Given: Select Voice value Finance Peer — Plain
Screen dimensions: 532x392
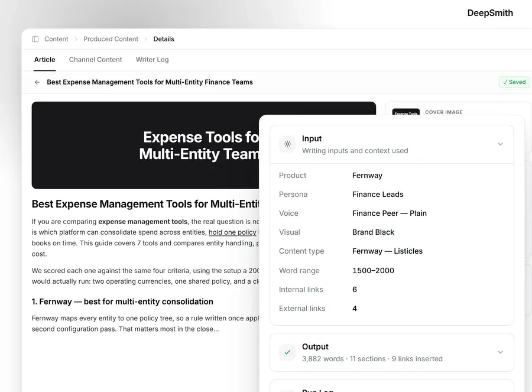Looking at the screenshot, I should coord(389,213).
